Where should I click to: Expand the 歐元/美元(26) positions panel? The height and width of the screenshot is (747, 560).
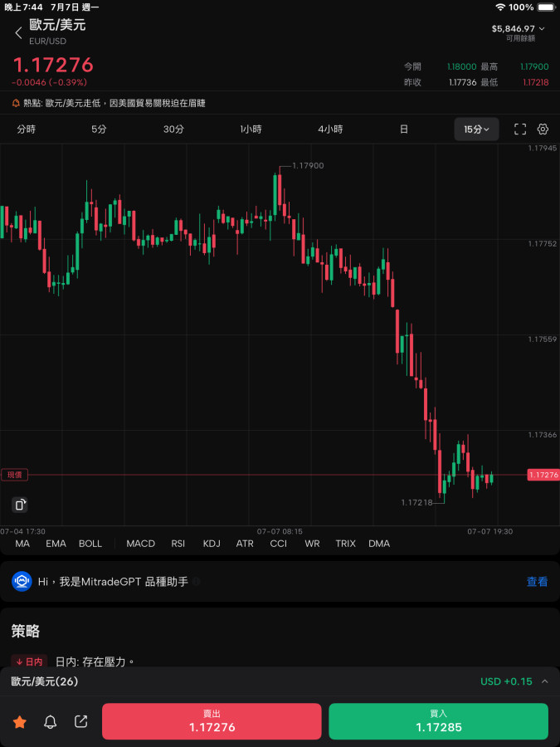544,681
